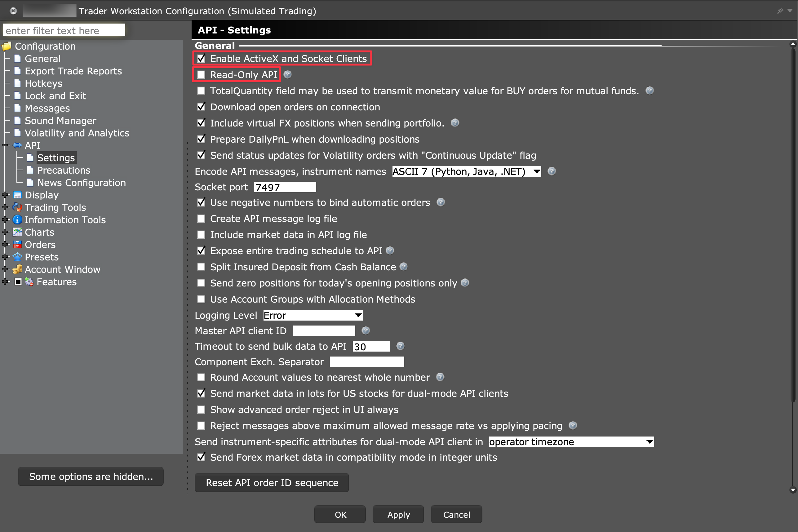
Task: Click the API icon in the sidebar
Action: [17, 145]
